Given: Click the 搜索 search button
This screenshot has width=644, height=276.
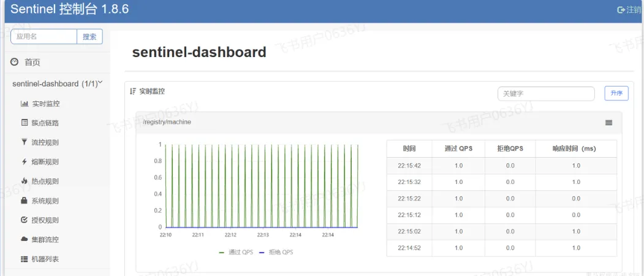Looking at the screenshot, I should 89,37.
